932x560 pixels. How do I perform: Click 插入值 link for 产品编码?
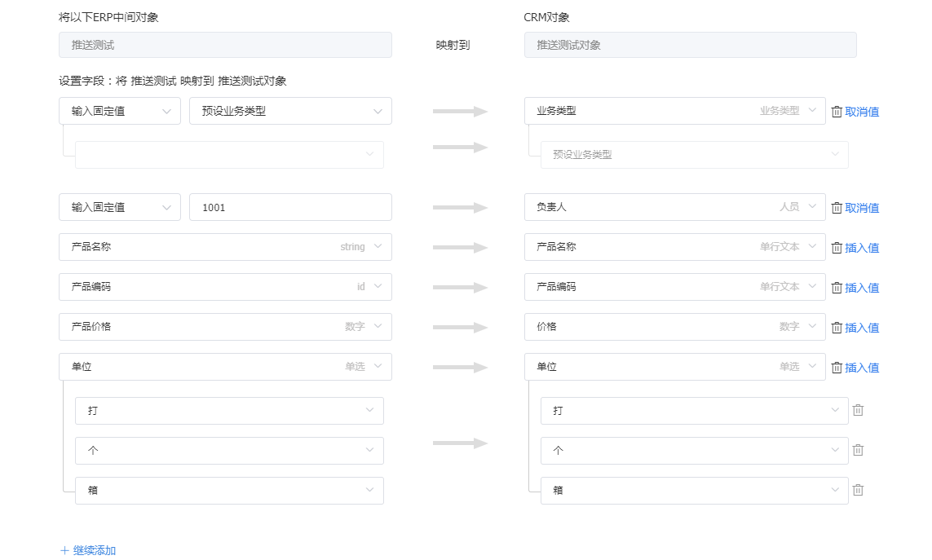coord(862,288)
